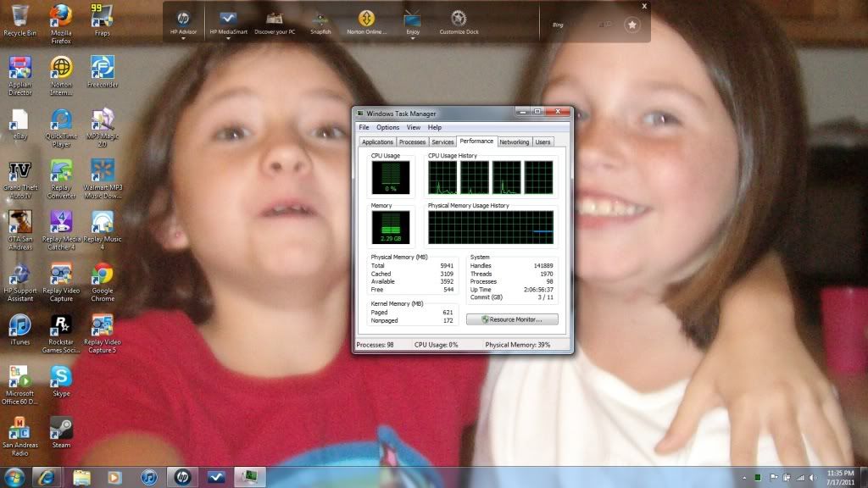Open Mozilla Firefox desktop shortcut
The image size is (868, 488).
click(x=61, y=16)
